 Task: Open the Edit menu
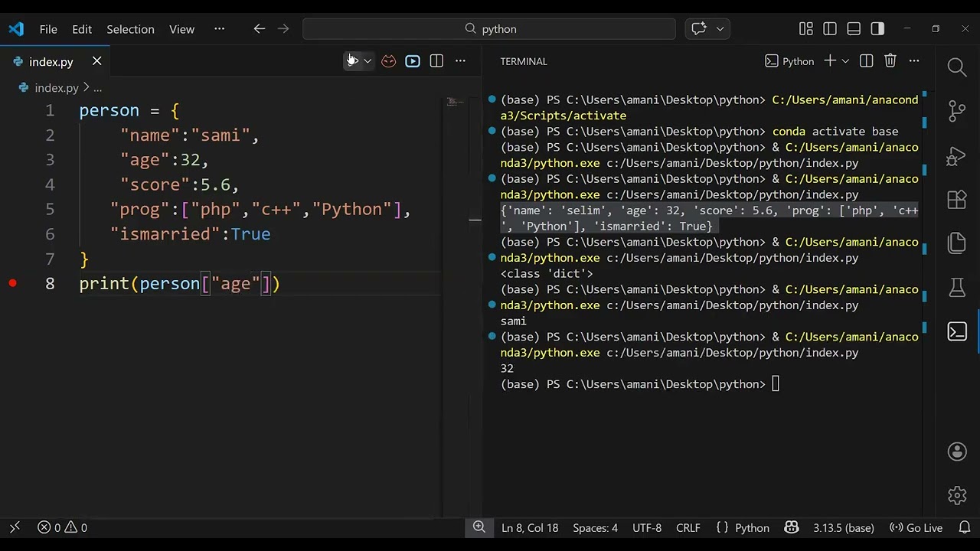pyautogui.click(x=82, y=29)
